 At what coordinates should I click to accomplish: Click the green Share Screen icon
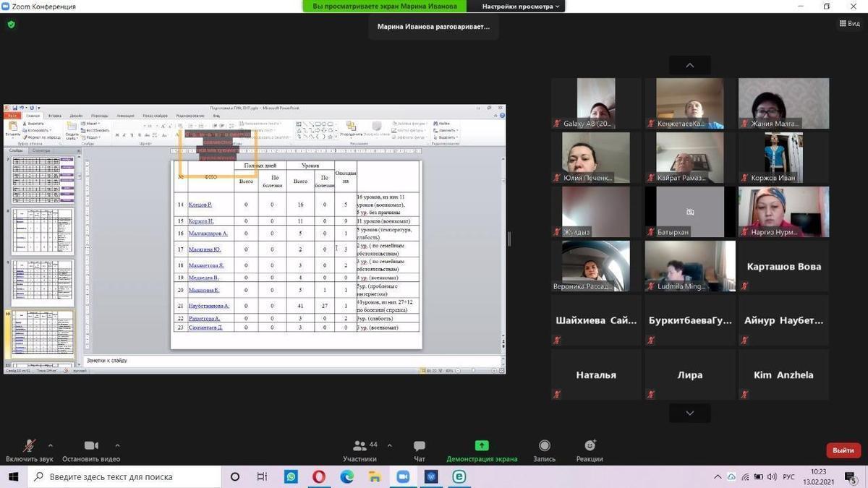coord(482,446)
